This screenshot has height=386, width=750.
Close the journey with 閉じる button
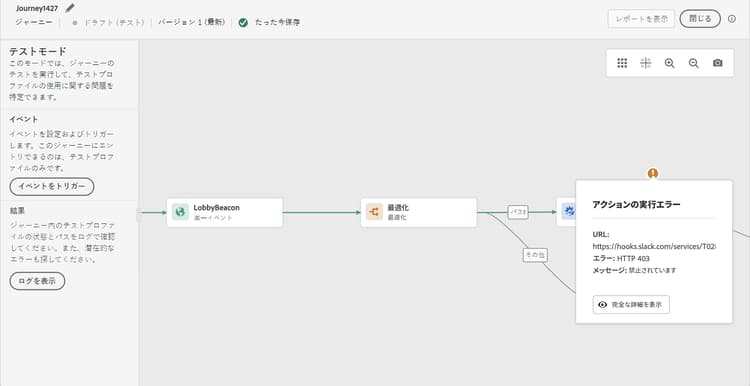pos(700,19)
